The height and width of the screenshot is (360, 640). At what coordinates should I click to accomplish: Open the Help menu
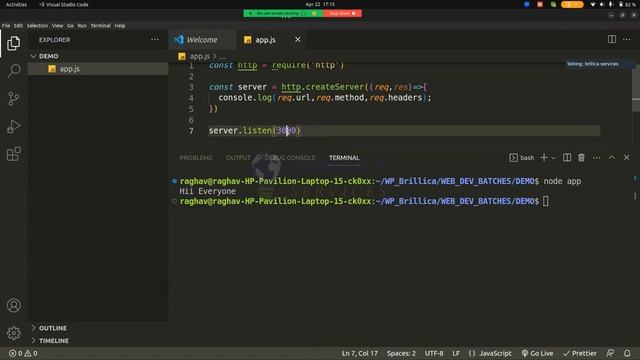pos(120,25)
